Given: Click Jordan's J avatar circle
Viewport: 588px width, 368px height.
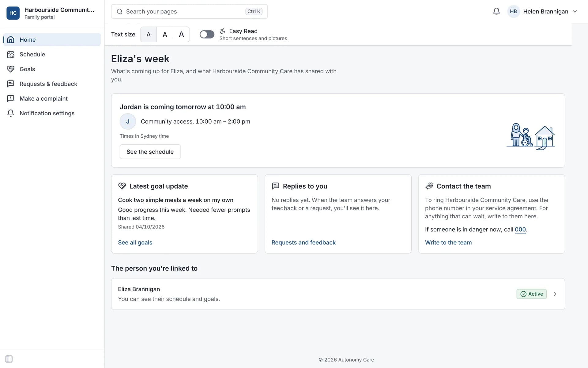Looking at the screenshot, I should 128,121.
